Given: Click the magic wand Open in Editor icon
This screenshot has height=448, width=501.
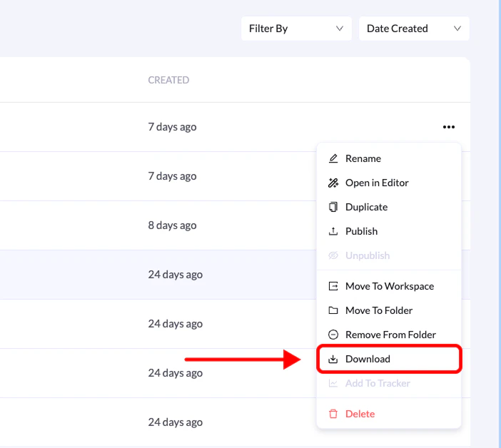Looking at the screenshot, I should click(333, 183).
